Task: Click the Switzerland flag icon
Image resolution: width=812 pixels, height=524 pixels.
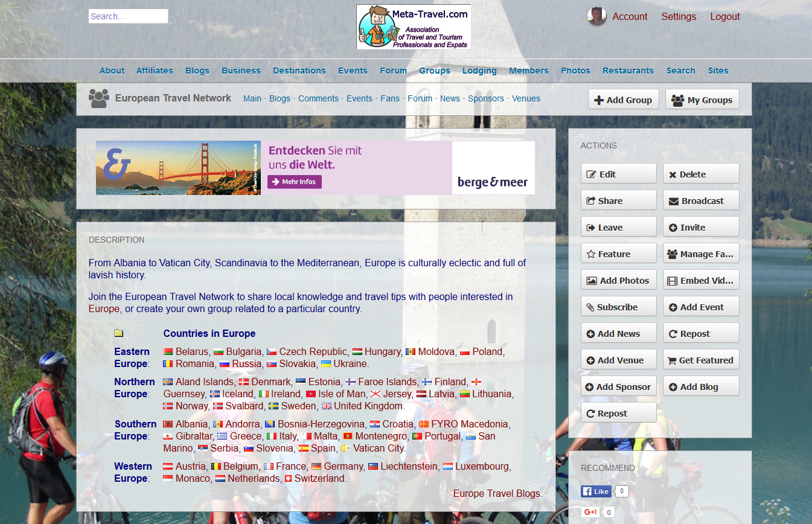Action: click(289, 479)
